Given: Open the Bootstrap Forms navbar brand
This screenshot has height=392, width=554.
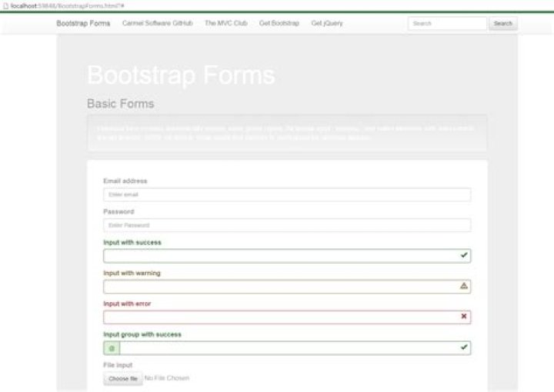Looking at the screenshot, I should 83,24.
